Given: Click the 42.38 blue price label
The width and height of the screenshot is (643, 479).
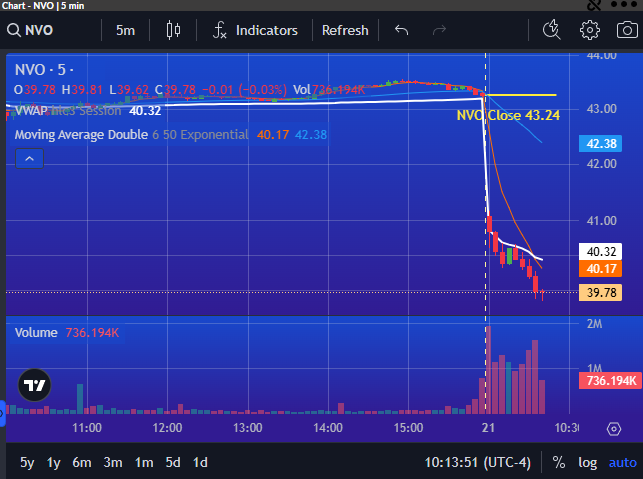Looking at the screenshot, I should pyautogui.click(x=600, y=144).
